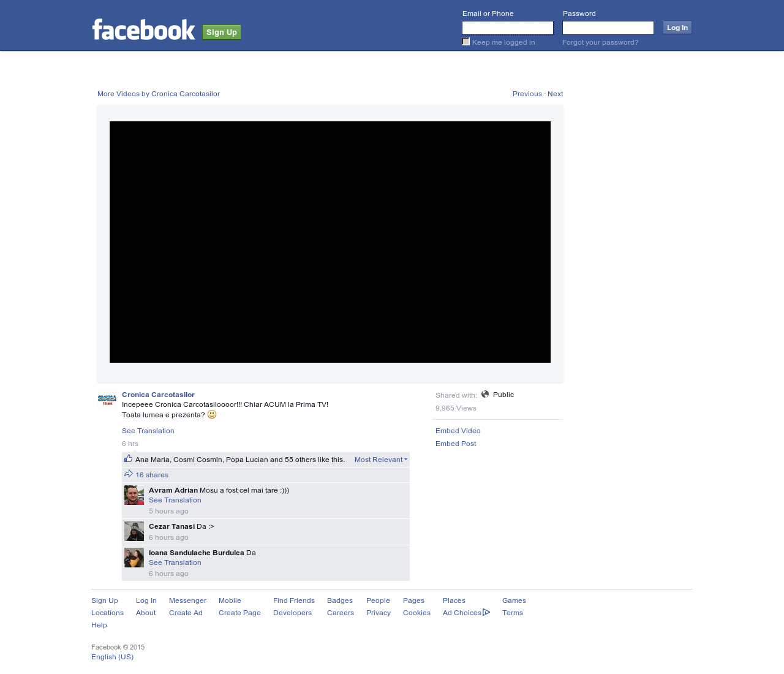Click the 6 hrs post timestamp
This screenshot has width=784, height=674.
(130, 444)
